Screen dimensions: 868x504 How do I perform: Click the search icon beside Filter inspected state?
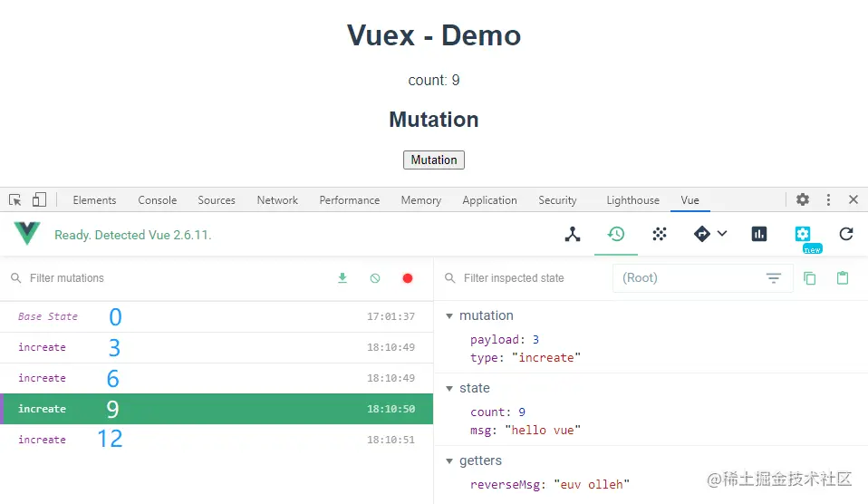[450, 278]
